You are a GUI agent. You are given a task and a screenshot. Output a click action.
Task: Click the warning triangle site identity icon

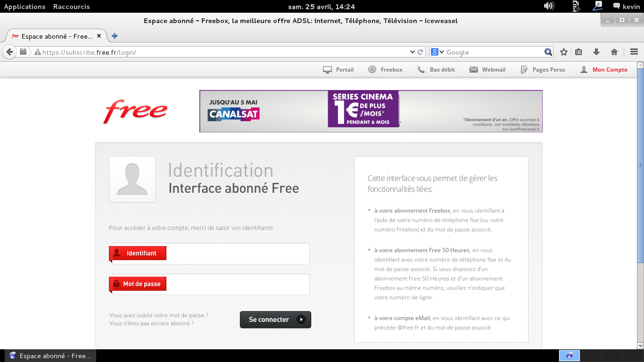(x=38, y=52)
